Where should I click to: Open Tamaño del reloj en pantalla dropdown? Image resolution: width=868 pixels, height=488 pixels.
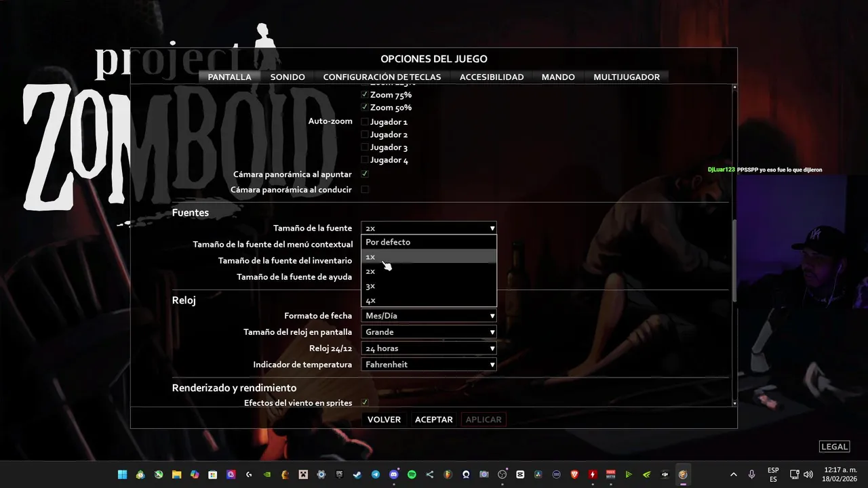(429, 332)
